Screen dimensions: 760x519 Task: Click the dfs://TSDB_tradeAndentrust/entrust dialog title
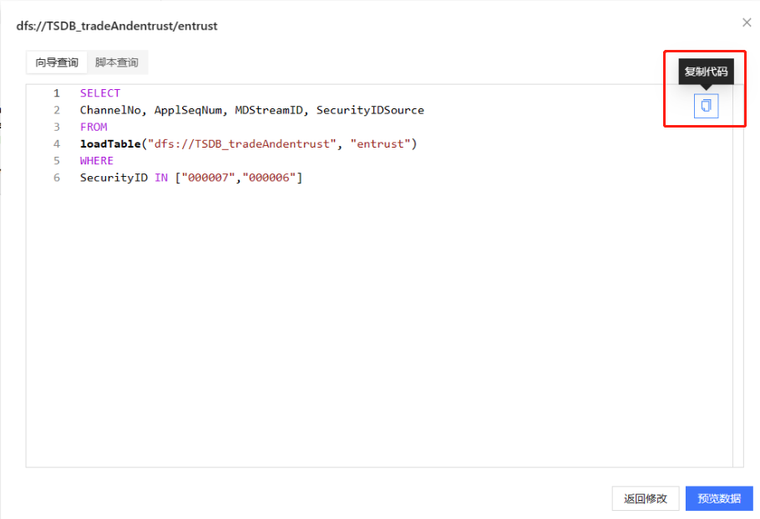pos(117,26)
